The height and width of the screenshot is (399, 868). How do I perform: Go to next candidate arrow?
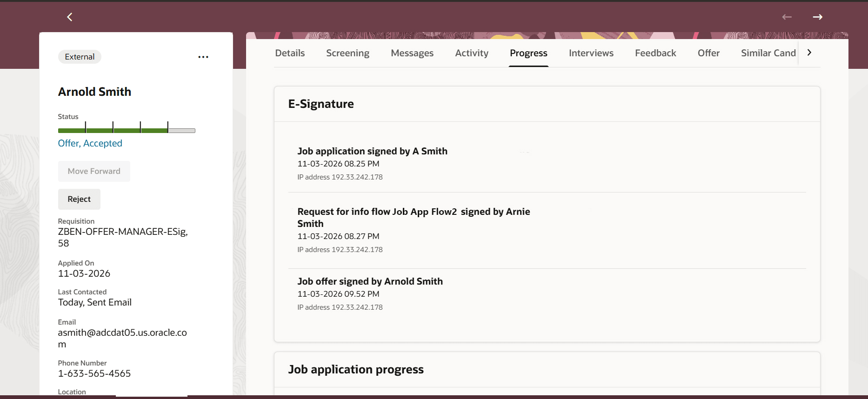tap(817, 17)
